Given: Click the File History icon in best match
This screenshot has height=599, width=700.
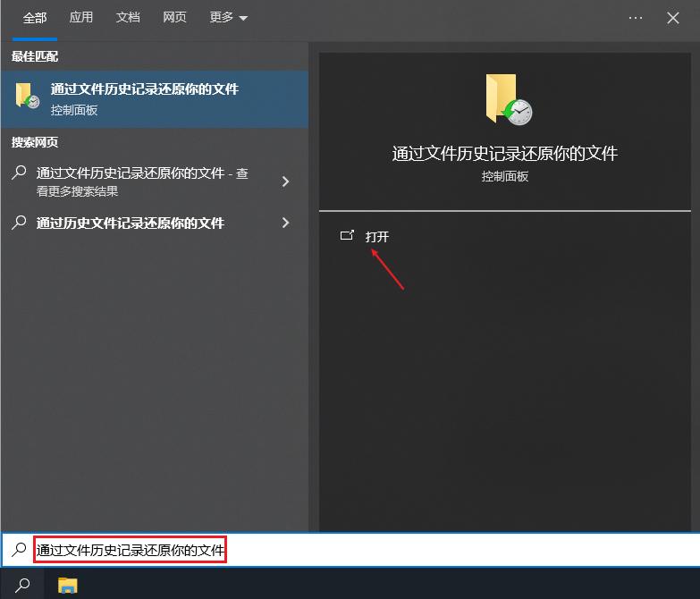Looking at the screenshot, I should 27,96.
